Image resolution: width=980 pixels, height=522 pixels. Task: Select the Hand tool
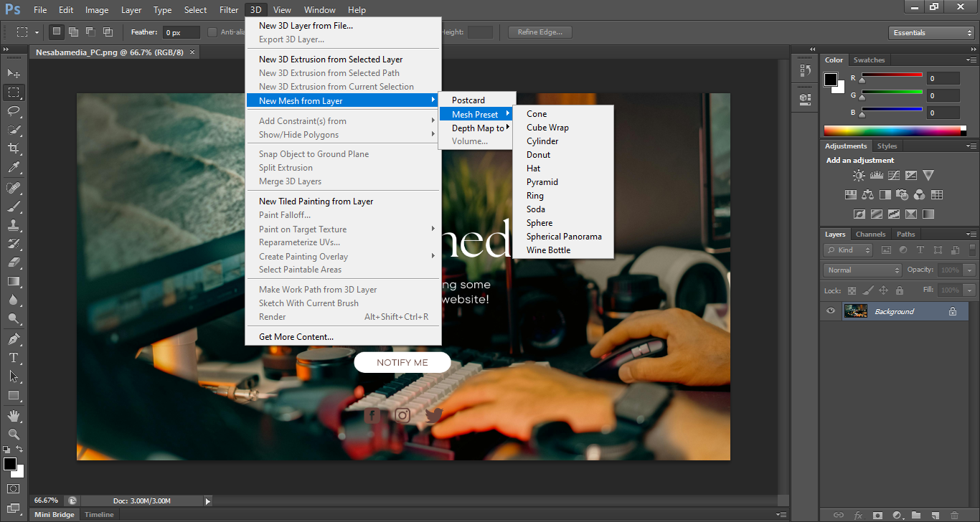click(14, 415)
